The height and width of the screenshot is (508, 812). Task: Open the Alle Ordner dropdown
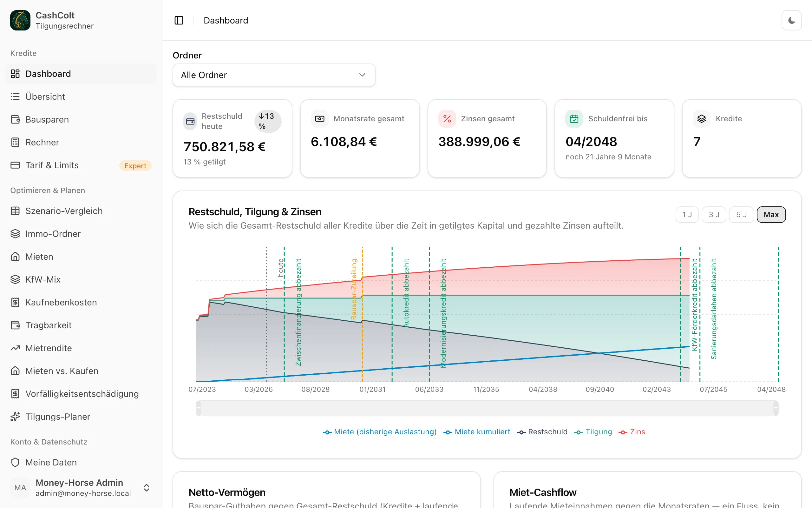coord(274,75)
